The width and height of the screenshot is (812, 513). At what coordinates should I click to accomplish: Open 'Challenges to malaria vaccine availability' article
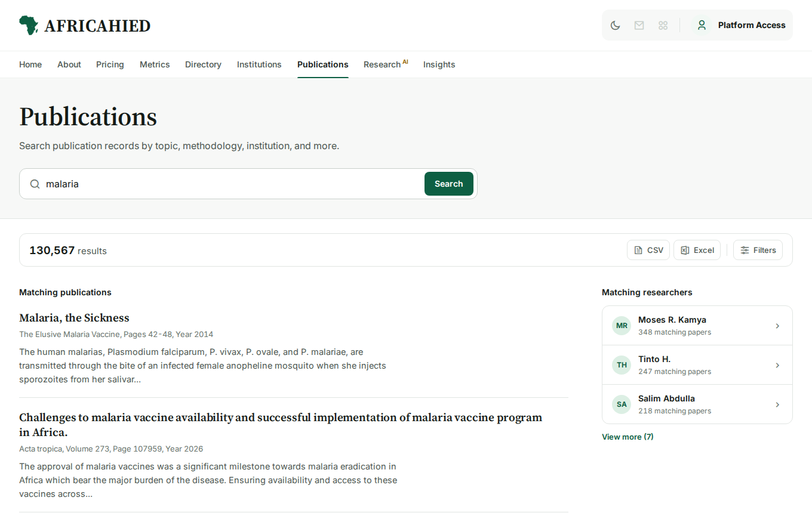[x=281, y=425]
